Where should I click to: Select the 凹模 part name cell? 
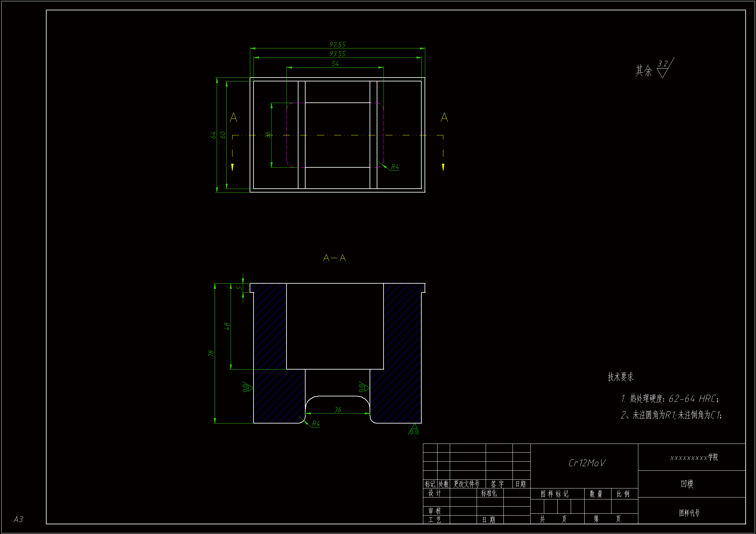687,484
